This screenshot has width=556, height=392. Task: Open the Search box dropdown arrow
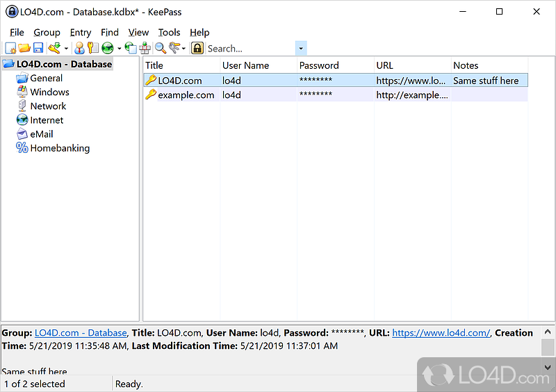(x=301, y=49)
